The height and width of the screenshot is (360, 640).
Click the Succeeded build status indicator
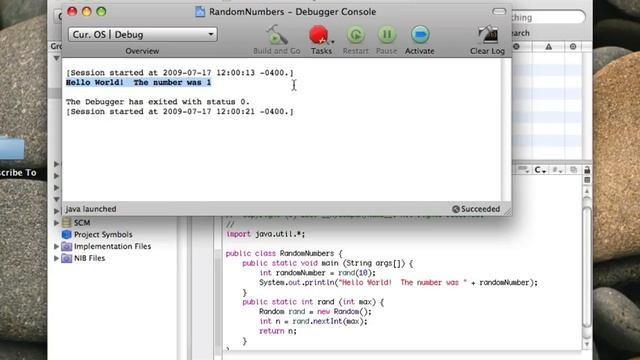click(476, 209)
